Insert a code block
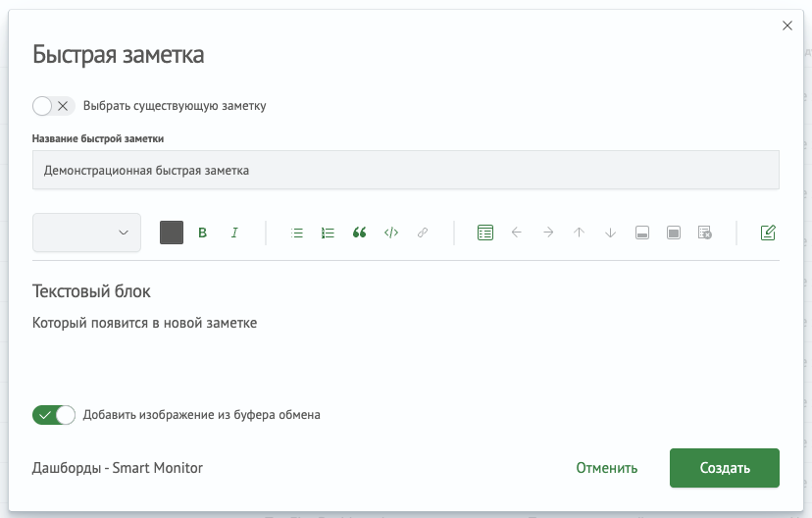The image size is (812, 518). click(391, 233)
